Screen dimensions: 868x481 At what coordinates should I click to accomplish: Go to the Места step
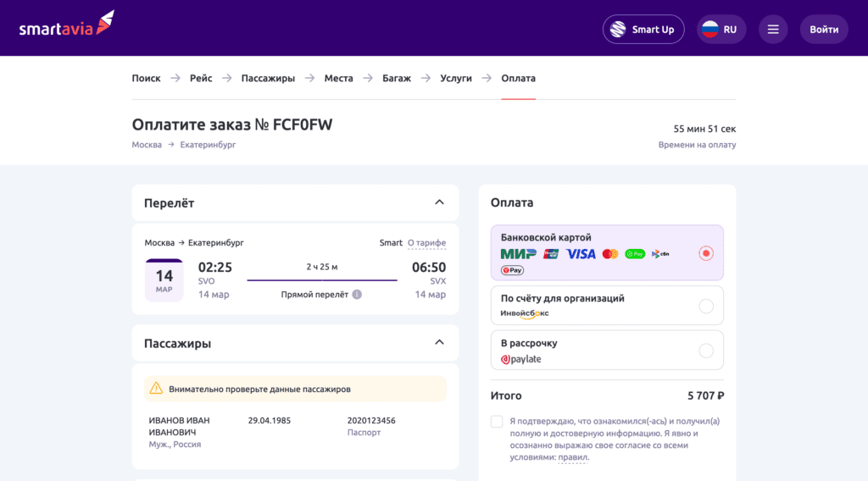tap(338, 79)
